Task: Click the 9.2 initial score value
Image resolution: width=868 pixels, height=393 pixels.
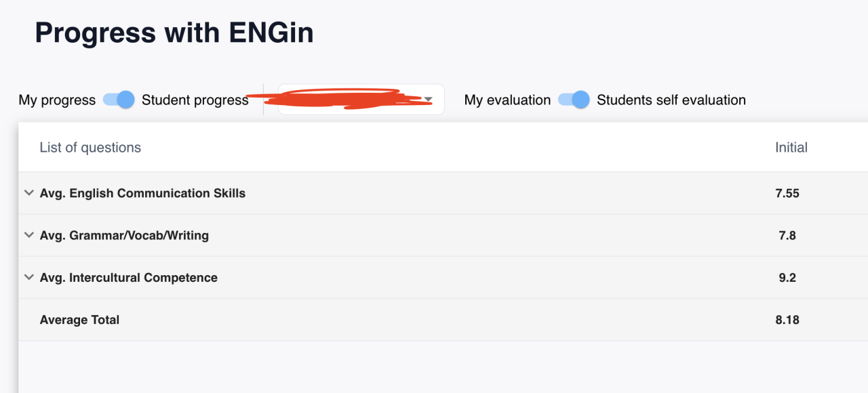Action: 787,278
